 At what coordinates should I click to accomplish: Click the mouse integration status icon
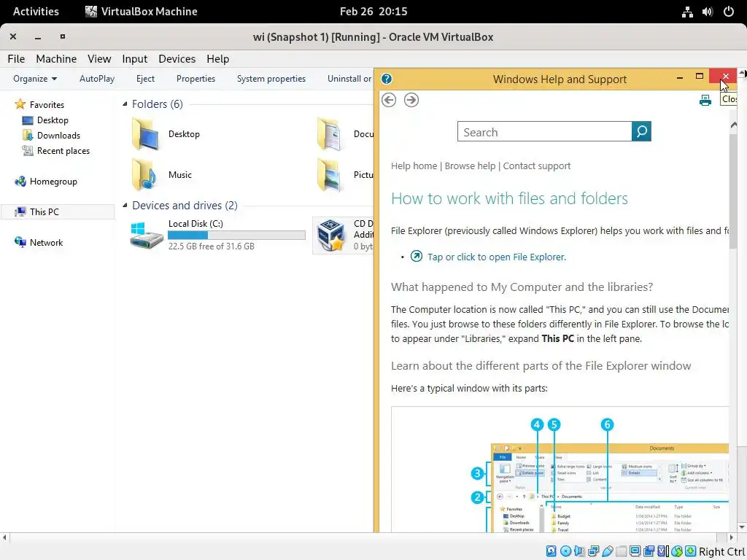coord(676,551)
